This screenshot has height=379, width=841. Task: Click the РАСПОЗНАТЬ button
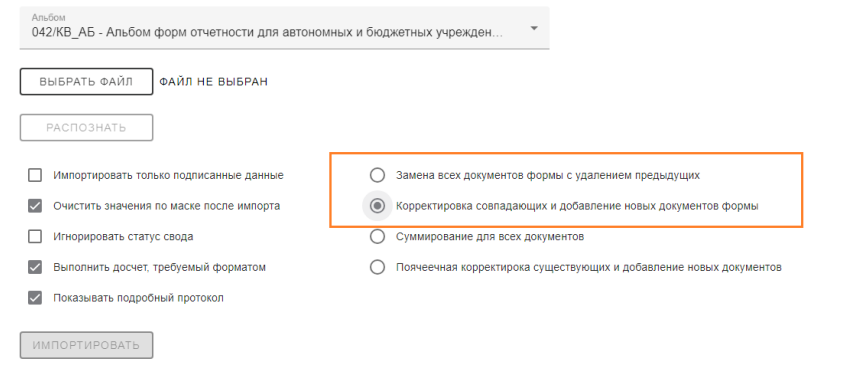click(x=86, y=128)
